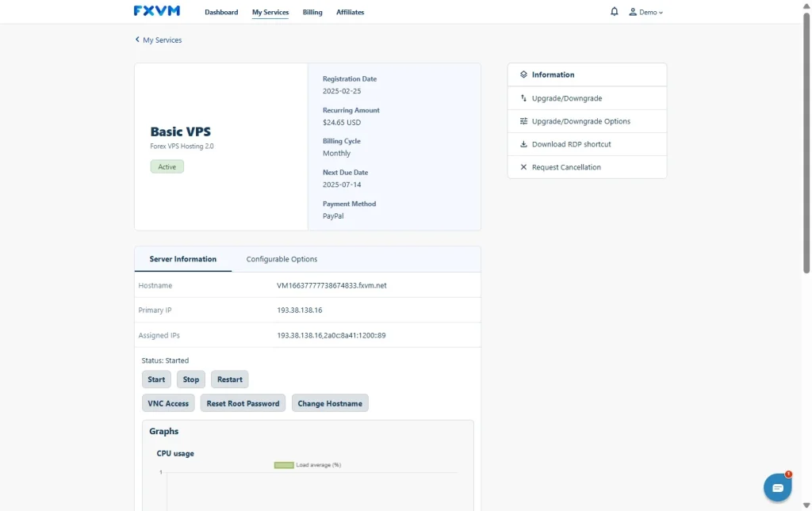The image size is (812, 511).
Task: Navigate to Affiliates
Action: [350, 12]
